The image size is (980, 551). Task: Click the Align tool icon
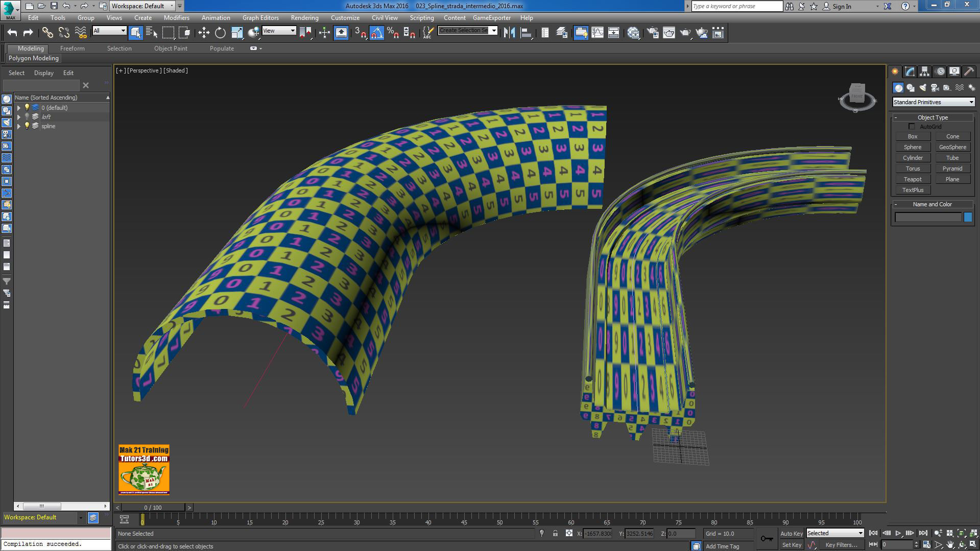pyautogui.click(x=525, y=33)
